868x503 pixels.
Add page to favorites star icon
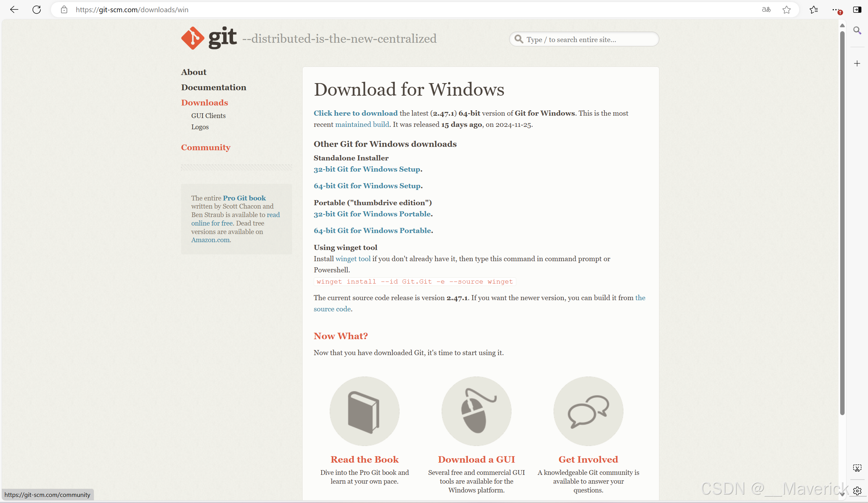(786, 9)
